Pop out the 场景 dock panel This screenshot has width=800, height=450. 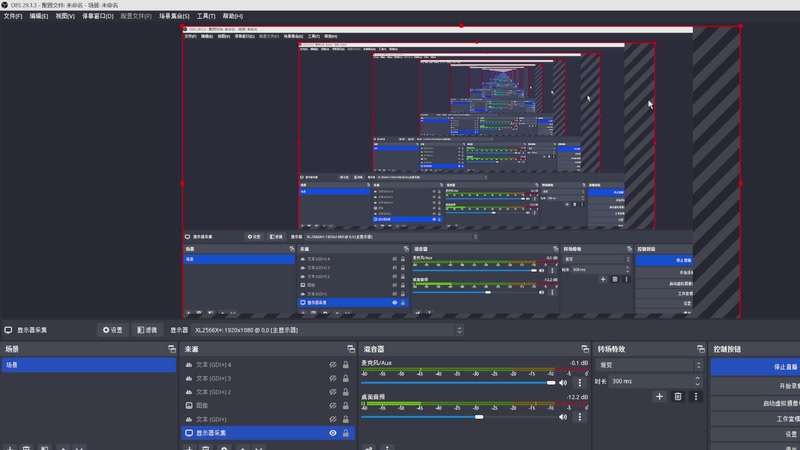[x=171, y=349]
